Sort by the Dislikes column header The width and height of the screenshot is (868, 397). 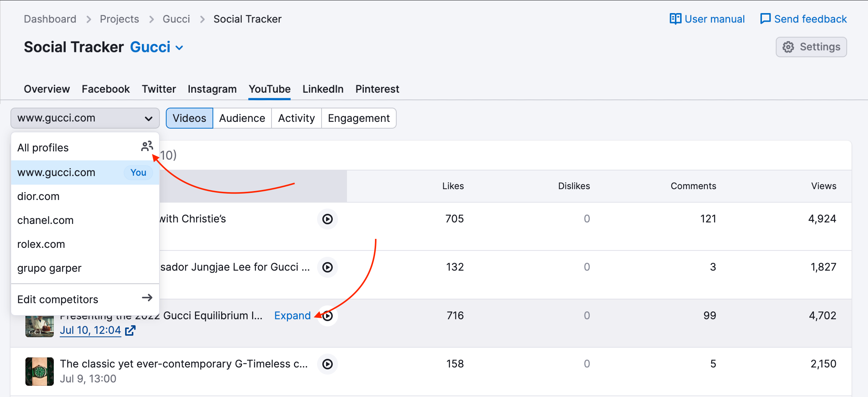(574, 186)
